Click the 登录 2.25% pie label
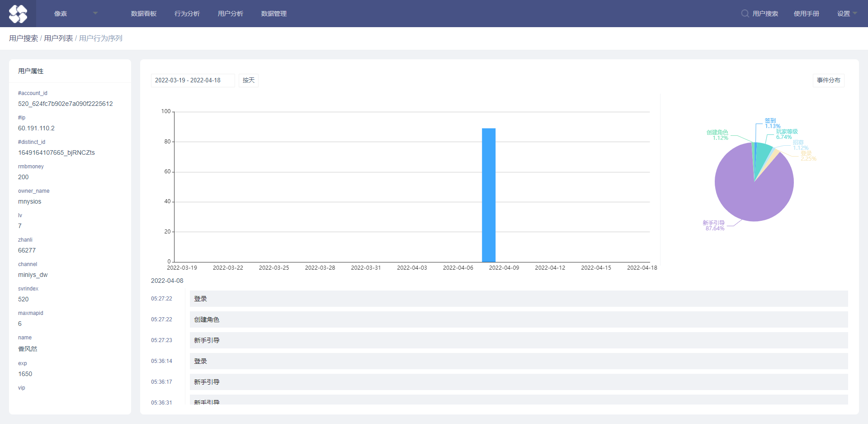 tap(808, 156)
